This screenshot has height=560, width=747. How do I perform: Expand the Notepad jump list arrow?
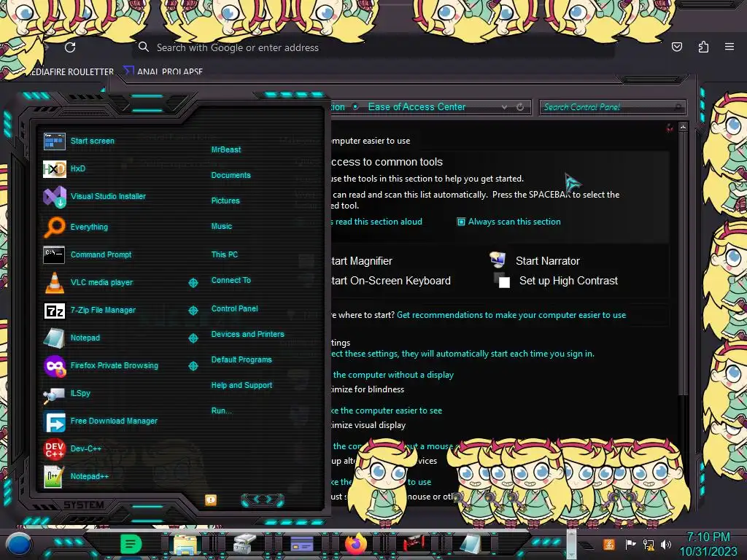193,338
